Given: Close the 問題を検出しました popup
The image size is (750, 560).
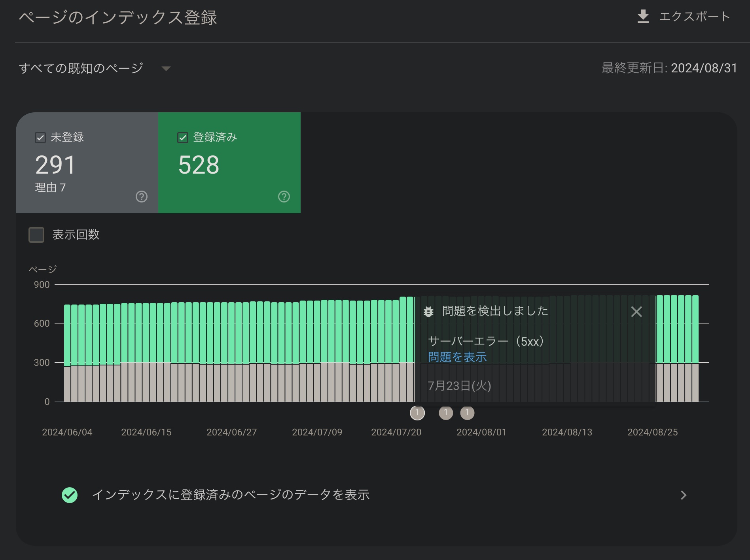Looking at the screenshot, I should [636, 312].
